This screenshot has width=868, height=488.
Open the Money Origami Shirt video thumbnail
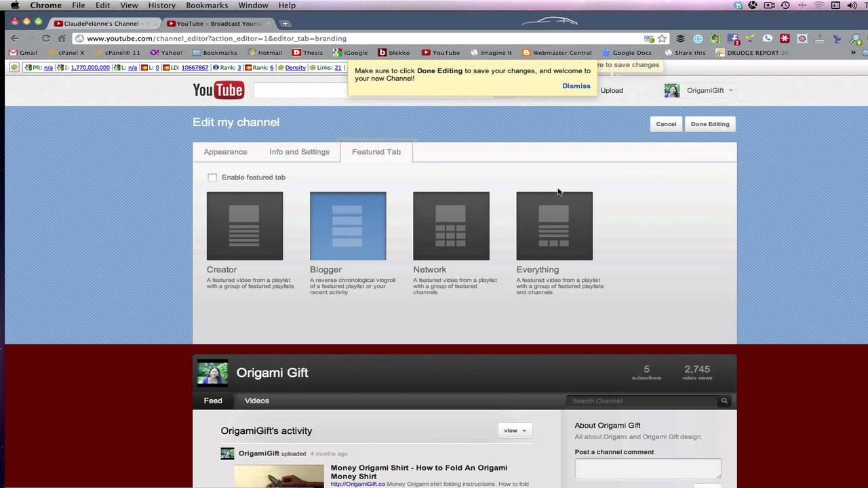click(279, 476)
